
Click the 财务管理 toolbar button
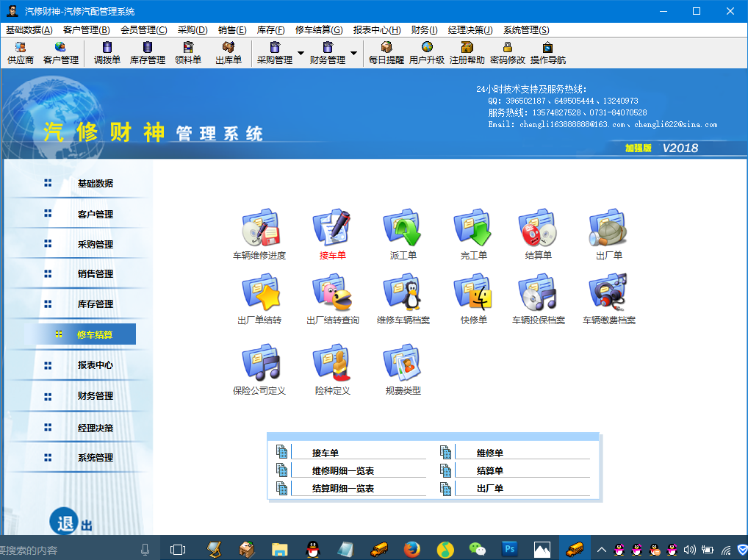pyautogui.click(x=328, y=53)
